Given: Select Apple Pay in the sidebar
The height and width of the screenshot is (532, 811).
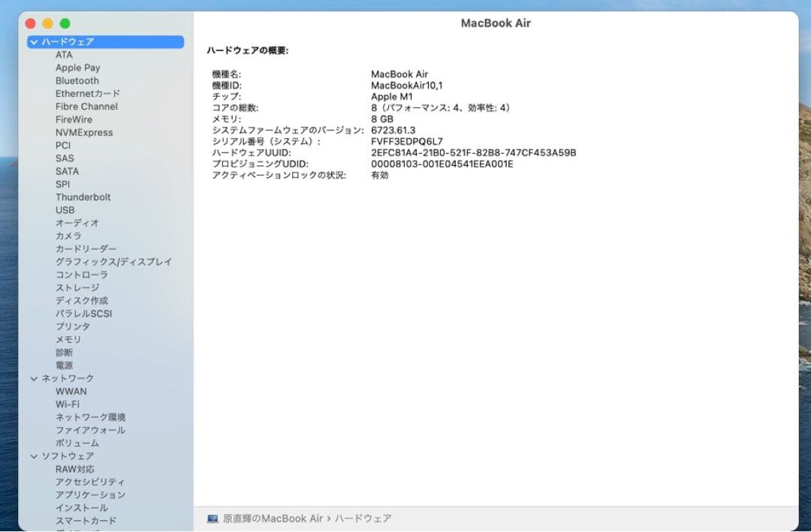Looking at the screenshot, I should click(77, 68).
